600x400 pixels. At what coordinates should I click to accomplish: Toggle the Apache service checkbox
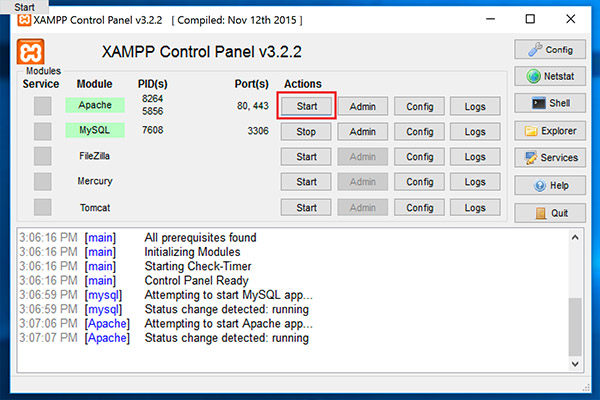42,106
